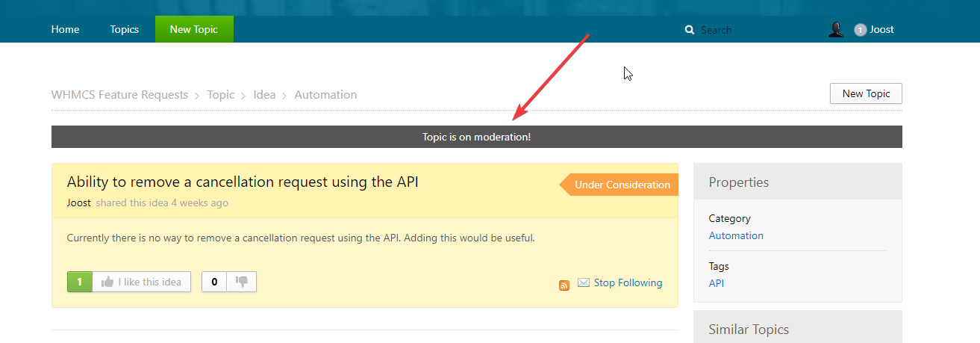Click the search magnifier icon
The height and width of the screenshot is (343, 980).
(690, 30)
